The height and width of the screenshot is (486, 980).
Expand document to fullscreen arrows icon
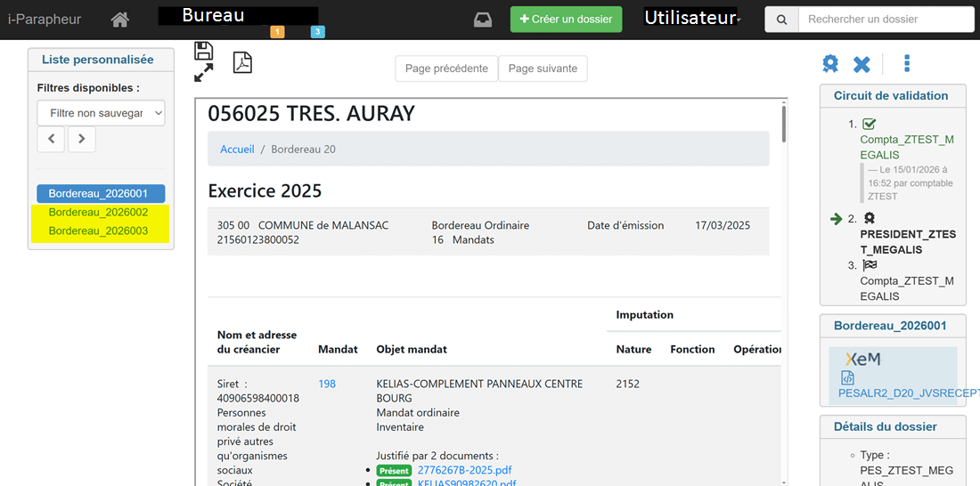204,73
